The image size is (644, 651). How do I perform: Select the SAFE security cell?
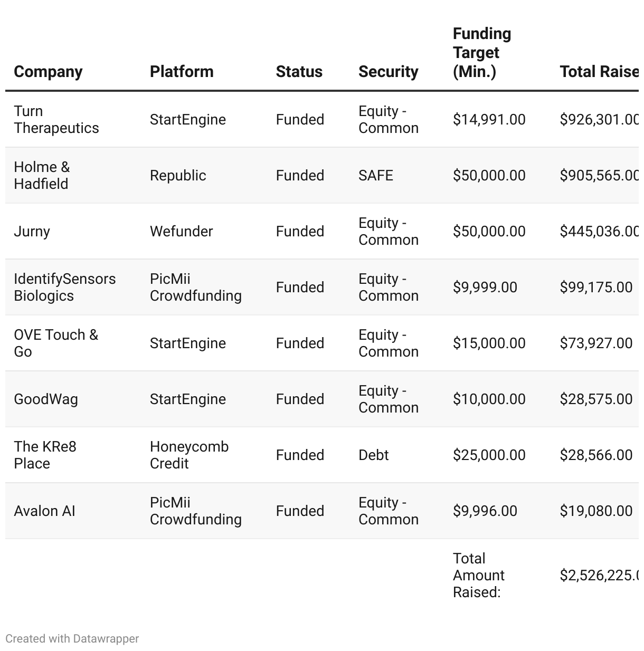(376, 176)
